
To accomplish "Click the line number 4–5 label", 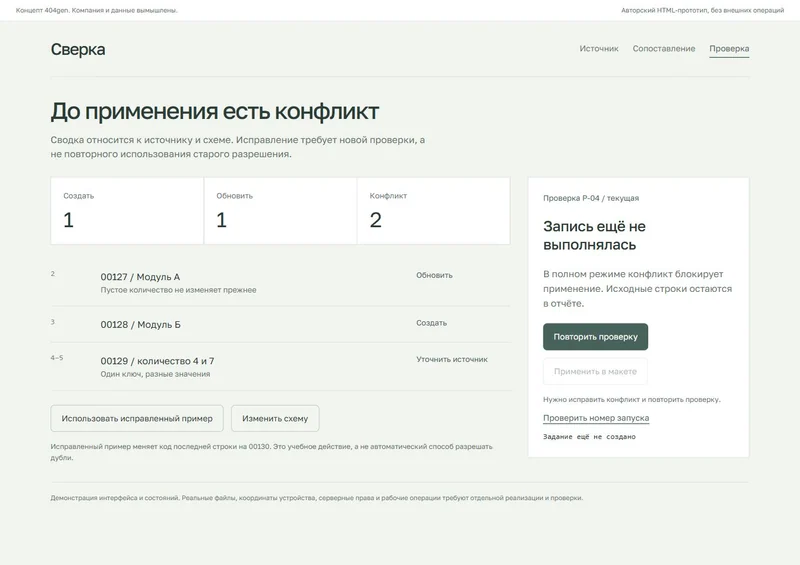I will tap(57, 358).
